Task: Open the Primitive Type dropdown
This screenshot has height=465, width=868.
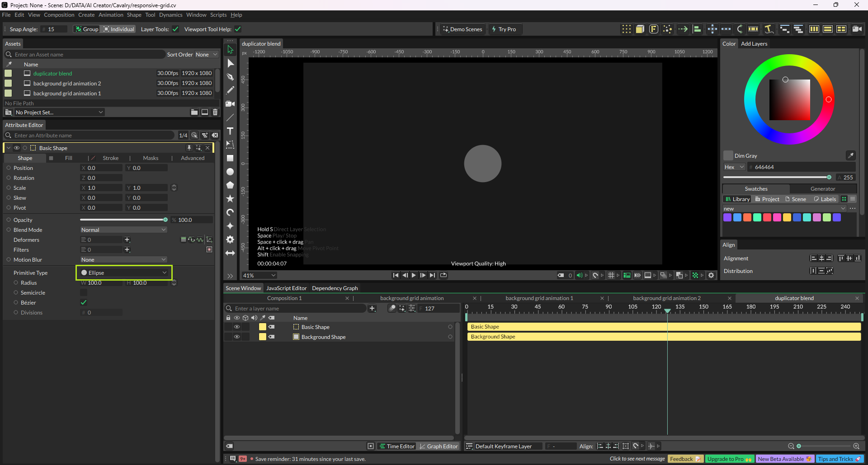Action: 124,273
